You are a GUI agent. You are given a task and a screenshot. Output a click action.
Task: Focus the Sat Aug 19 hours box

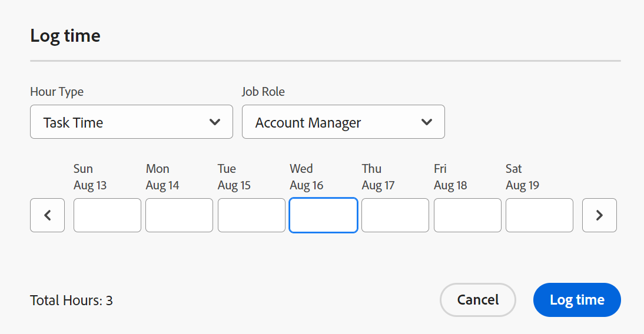[539, 215]
